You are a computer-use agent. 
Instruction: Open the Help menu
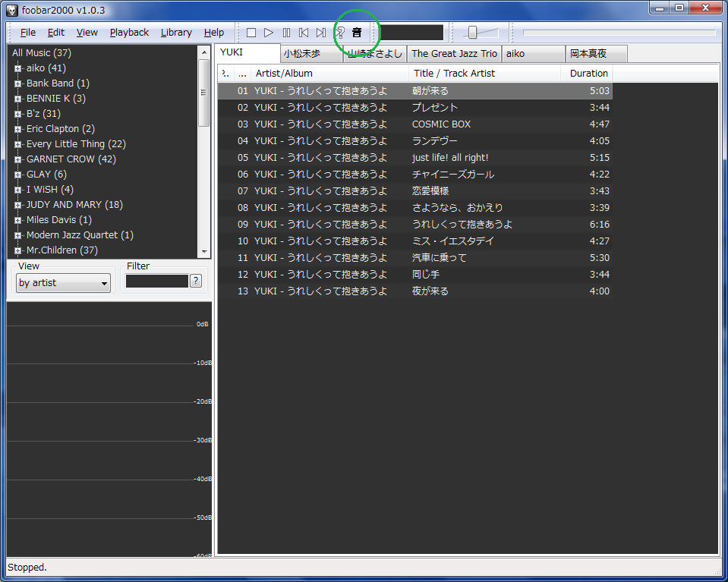point(213,33)
